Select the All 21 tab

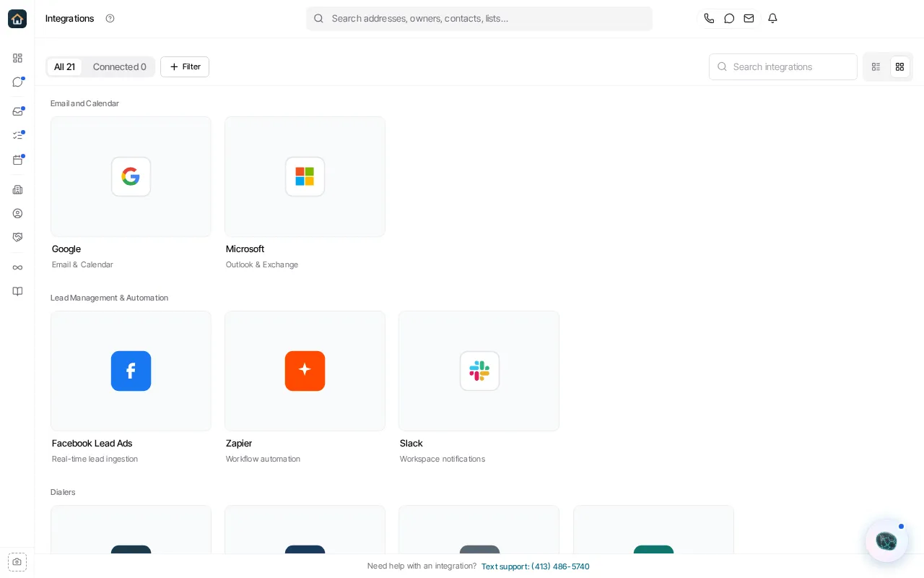(x=64, y=66)
